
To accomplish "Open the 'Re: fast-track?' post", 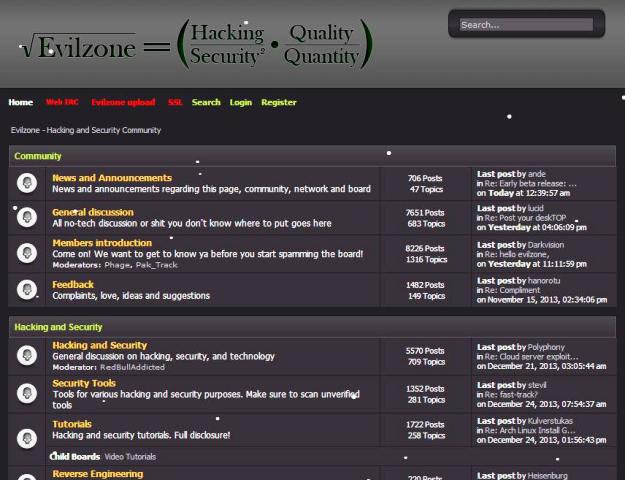I will point(511,395).
